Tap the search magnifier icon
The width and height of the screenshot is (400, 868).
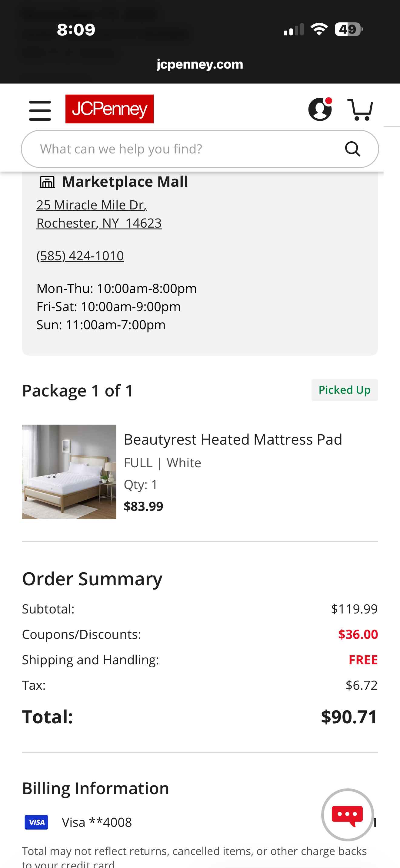(352, 149)
